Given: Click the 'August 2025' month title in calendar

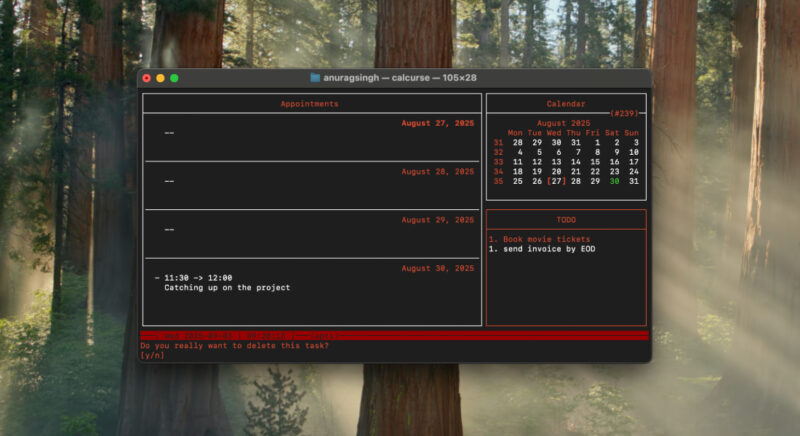Looking at the screenshot, I should 563,123.
